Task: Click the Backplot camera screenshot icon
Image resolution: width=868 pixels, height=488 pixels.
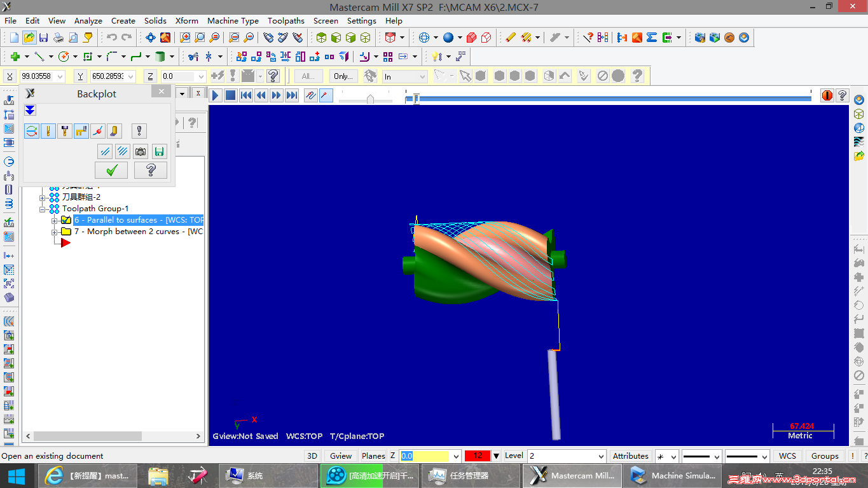Action: click(141, 151)
